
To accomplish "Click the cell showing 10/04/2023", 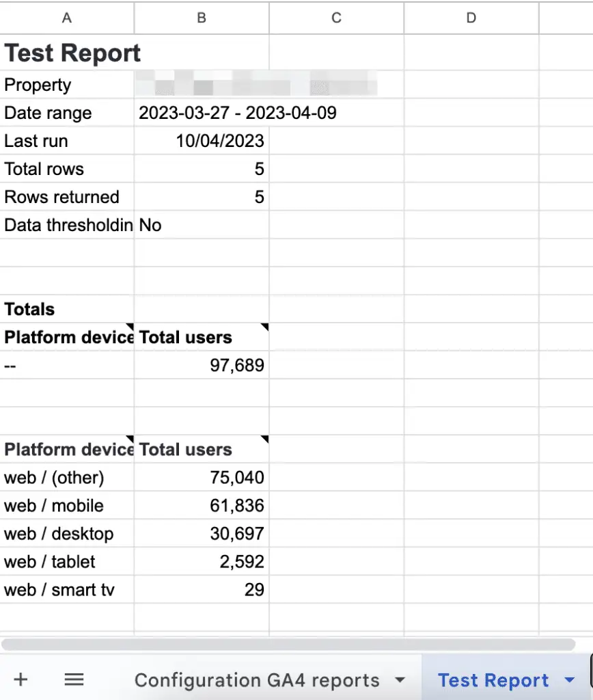I will [x=201, y=141].
